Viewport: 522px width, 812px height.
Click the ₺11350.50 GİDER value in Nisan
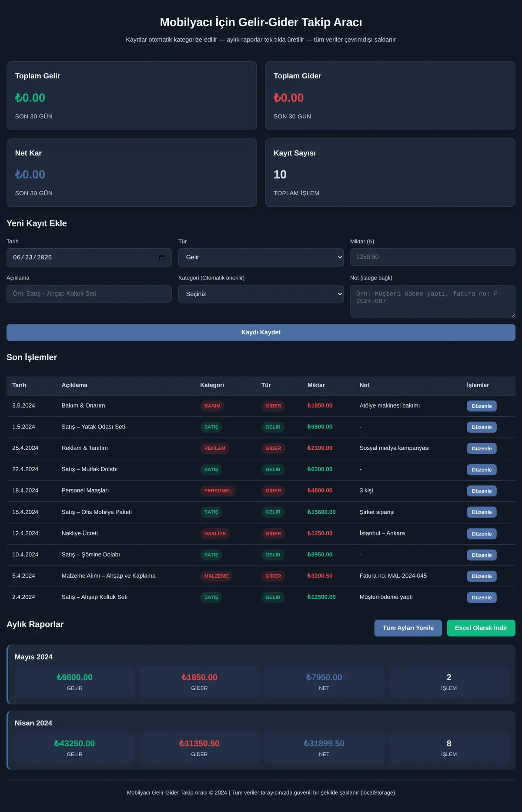(x=199, y=744)
